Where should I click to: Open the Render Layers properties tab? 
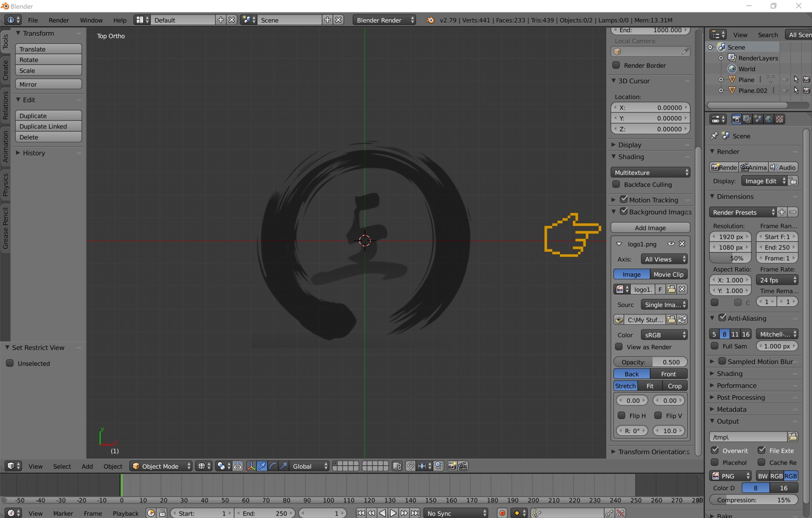click(747, 119)
